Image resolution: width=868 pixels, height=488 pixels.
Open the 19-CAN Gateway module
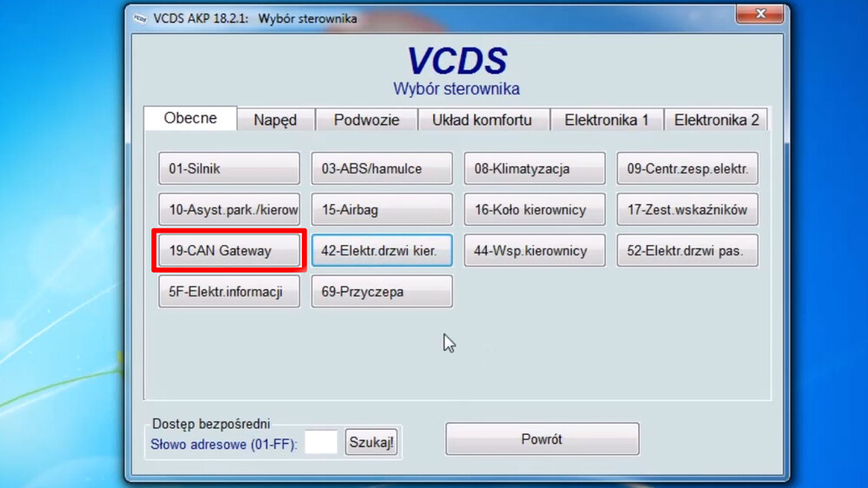228,251
